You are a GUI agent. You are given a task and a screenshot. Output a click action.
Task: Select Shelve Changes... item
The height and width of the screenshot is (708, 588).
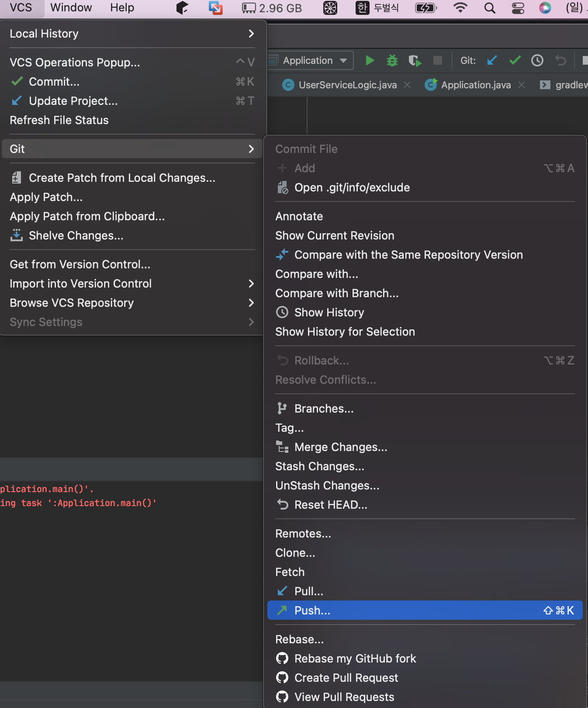click(x=131, y=236)
